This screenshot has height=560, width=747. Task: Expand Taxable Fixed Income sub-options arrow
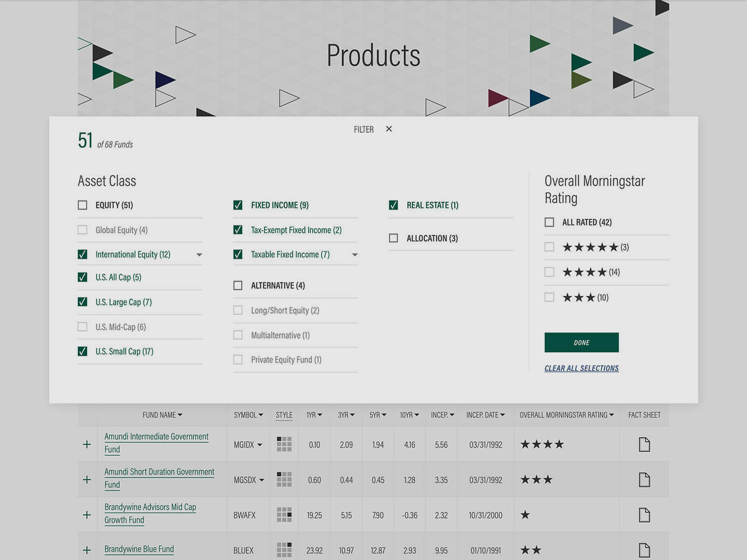click(355, 255)
